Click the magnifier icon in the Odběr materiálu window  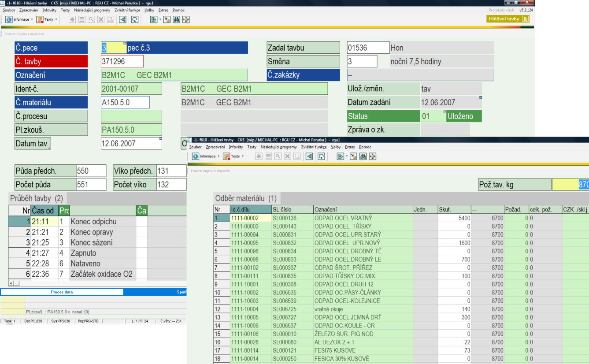278,156
